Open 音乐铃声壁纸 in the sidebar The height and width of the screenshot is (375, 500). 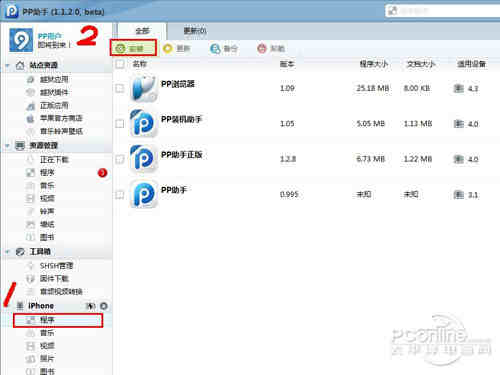point(61,131)
